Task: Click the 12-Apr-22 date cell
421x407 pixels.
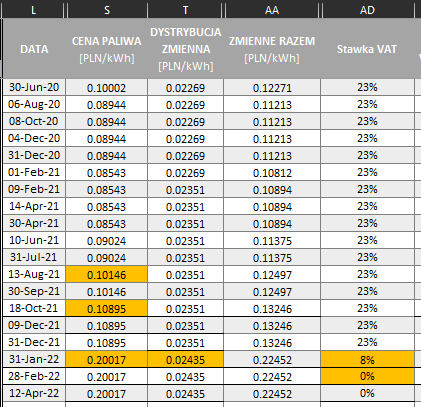Action: 34,393
